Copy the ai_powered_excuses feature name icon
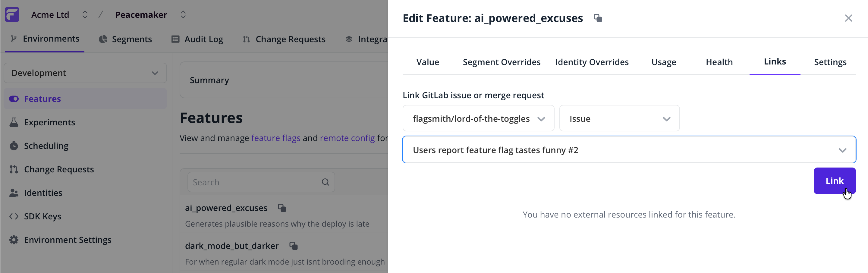 pyautogui.click(x=282, y=208)
